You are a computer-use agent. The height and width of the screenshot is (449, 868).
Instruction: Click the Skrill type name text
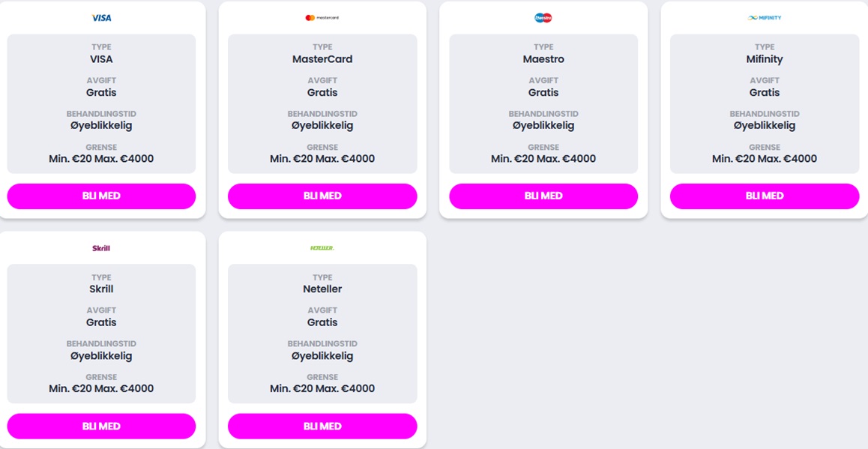point(101,289)
